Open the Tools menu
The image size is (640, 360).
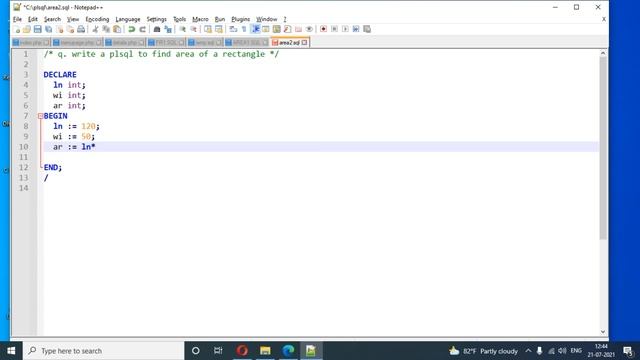coord(180,19)
